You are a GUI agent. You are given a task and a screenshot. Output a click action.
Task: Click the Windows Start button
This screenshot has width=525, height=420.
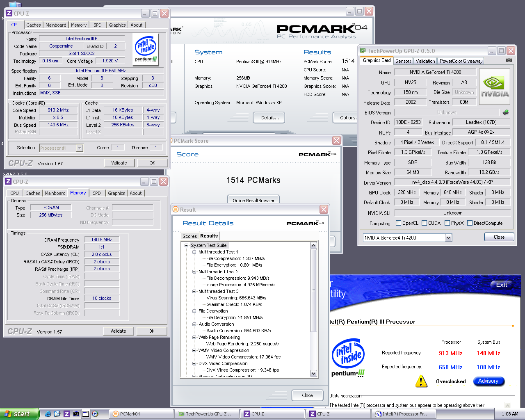click(19, 414)
